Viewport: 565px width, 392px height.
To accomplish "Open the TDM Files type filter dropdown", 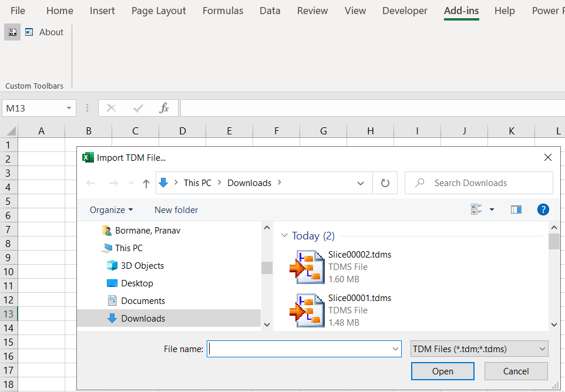I will 479,349.
